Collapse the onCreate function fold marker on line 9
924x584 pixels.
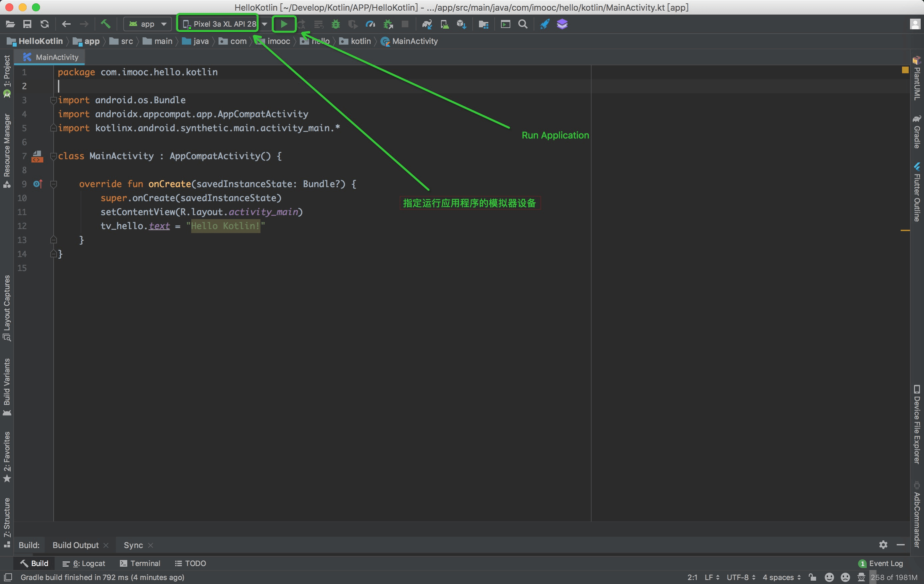click(x=54, y=184)
